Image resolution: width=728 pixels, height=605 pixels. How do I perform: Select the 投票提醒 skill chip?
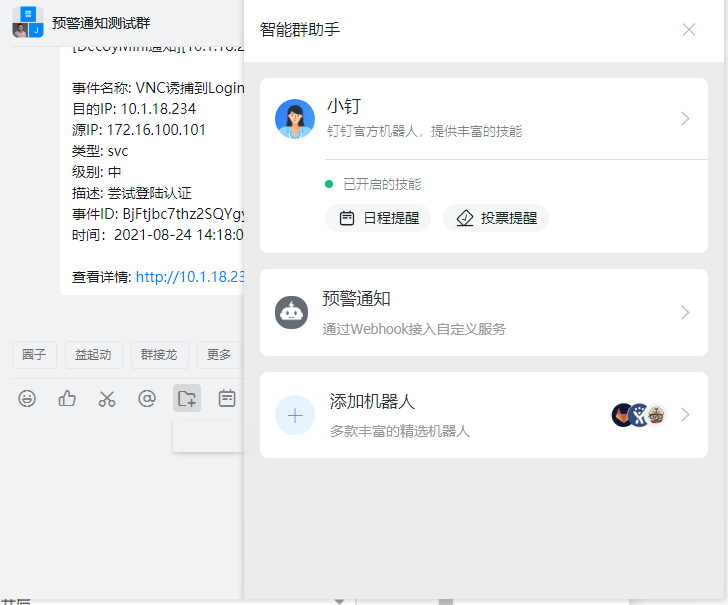(496, 218)
